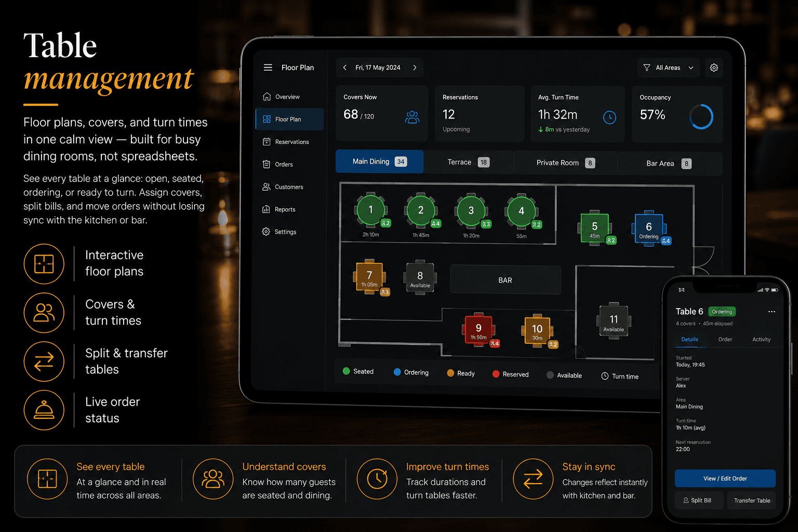Image resolution: width=798 pixels, height=532 pixels.
Task: Select red reserved table 9
Action: [x=478, y=329]
